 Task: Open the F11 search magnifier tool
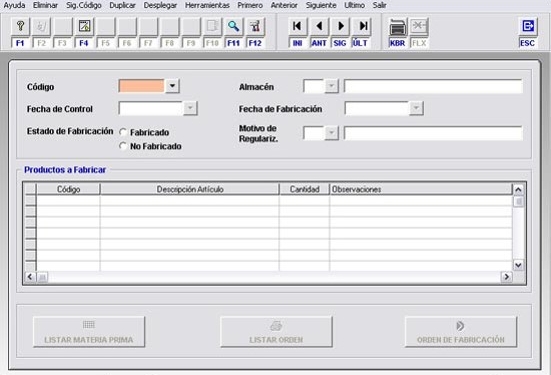[233, 26]
